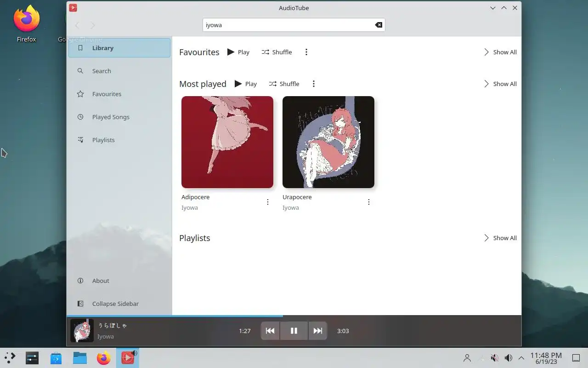Open the Library sidebar page

coord(119,48)
